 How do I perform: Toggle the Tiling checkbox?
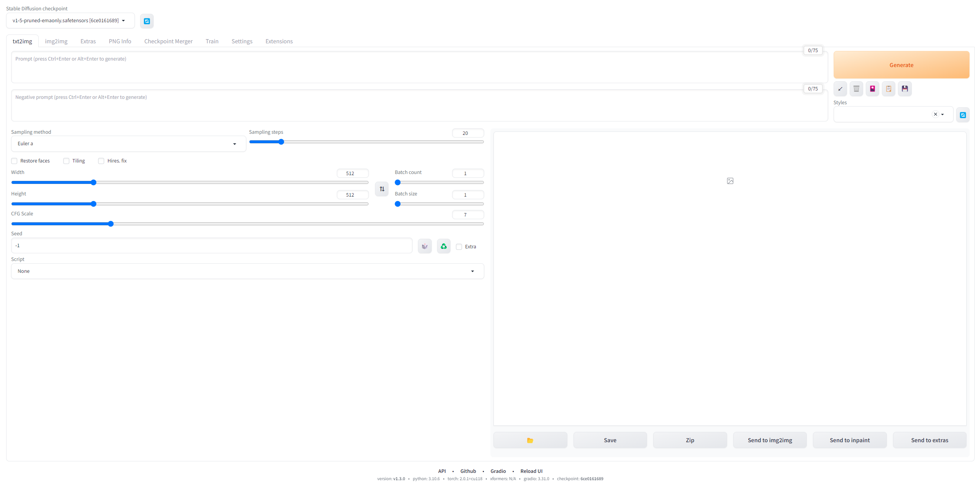point(66,161)
